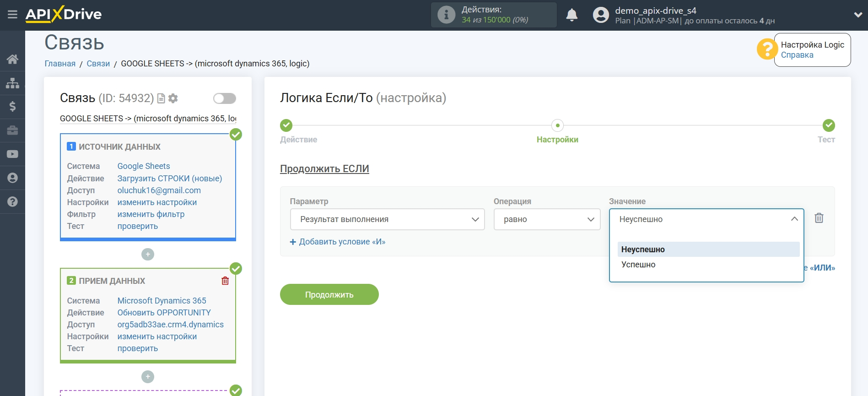The image size is (868, 396).
Task: Edit the connection name field
Action: [148, 119]
